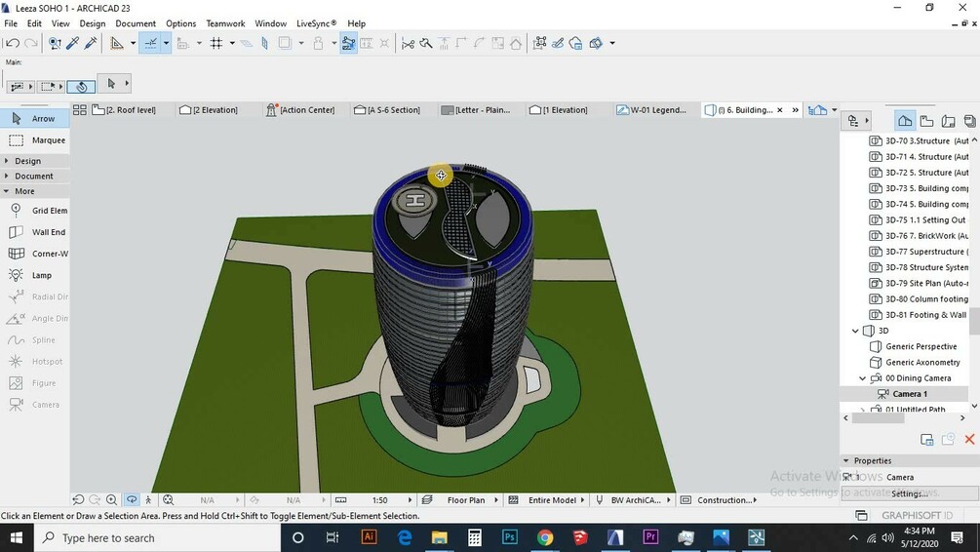The width and height of the screenshot is (980, 552).
Task: Click the Fit in Window zoom icon
Action: (x=168, y=500)
